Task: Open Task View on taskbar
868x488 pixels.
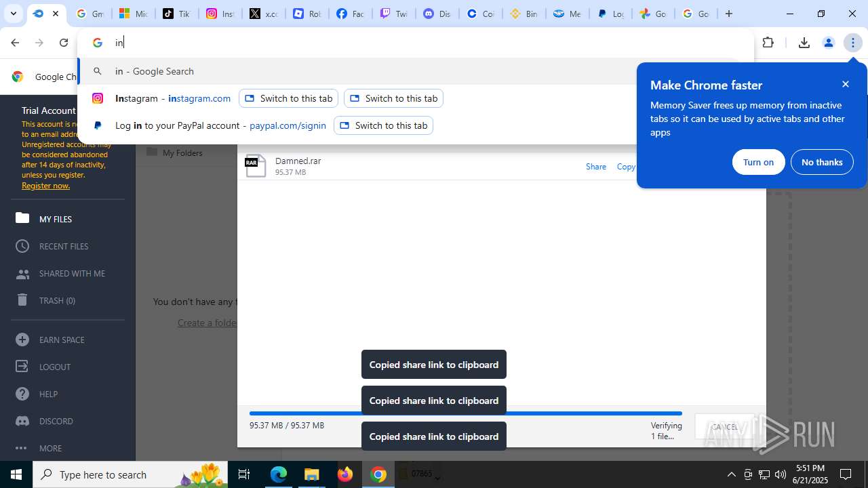Action: [244, 474]
